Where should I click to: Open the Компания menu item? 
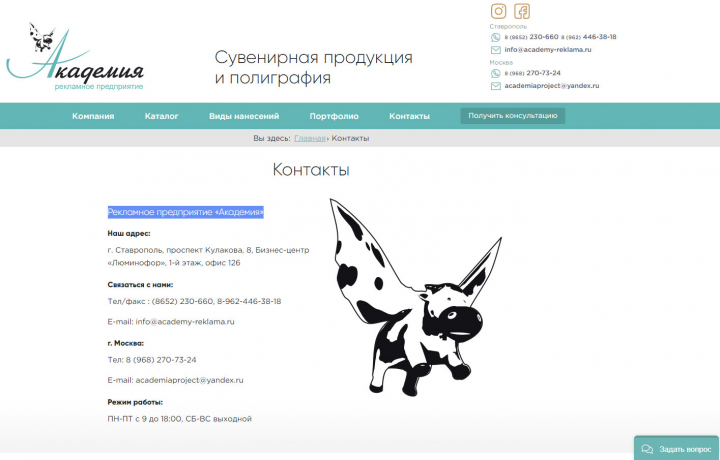pos(93,116)
